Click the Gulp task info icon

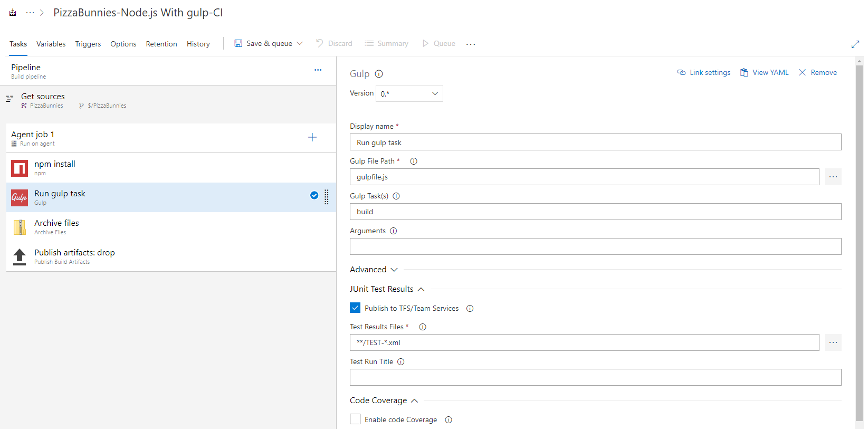click(379, 74)
